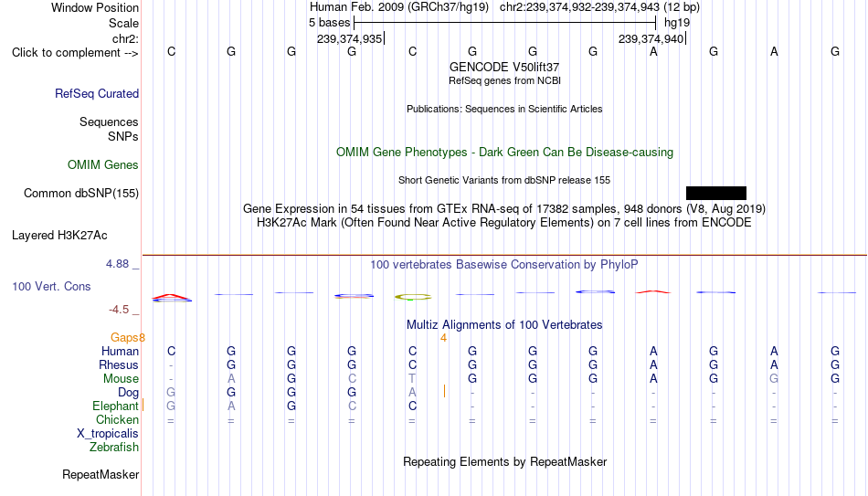Image resolution: width=868 pixels, height=496 pixels.
Task: Click the Human species row label
Action: pyautogui.click(x=120, y=351)
